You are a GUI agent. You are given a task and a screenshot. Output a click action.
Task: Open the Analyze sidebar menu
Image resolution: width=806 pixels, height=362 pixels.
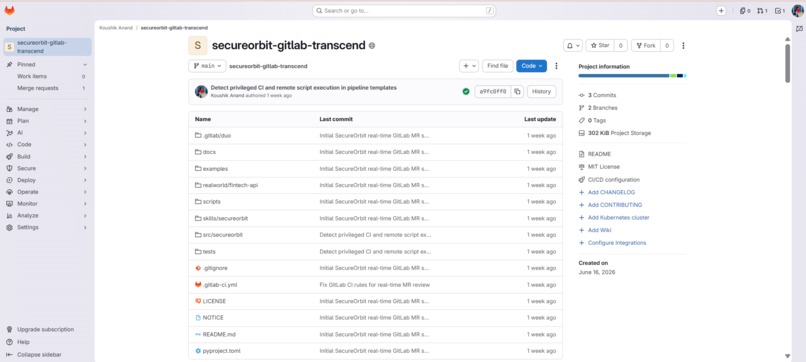coord(47,215)
